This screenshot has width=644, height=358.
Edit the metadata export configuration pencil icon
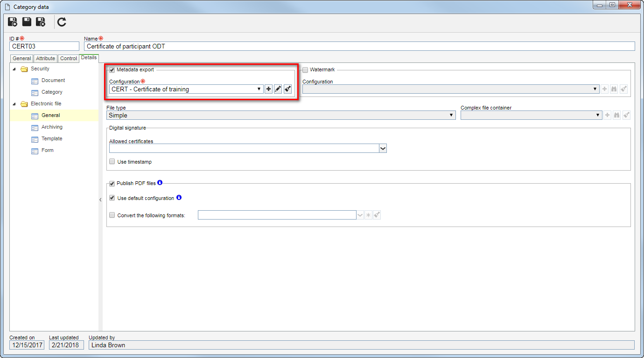click(x=278, y=89)
